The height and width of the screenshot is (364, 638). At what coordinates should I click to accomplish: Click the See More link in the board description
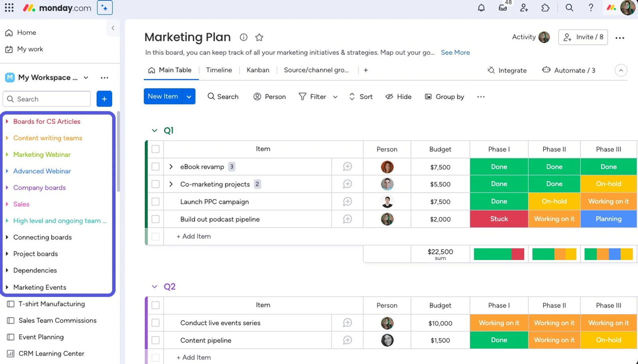[x=455, y=52]
